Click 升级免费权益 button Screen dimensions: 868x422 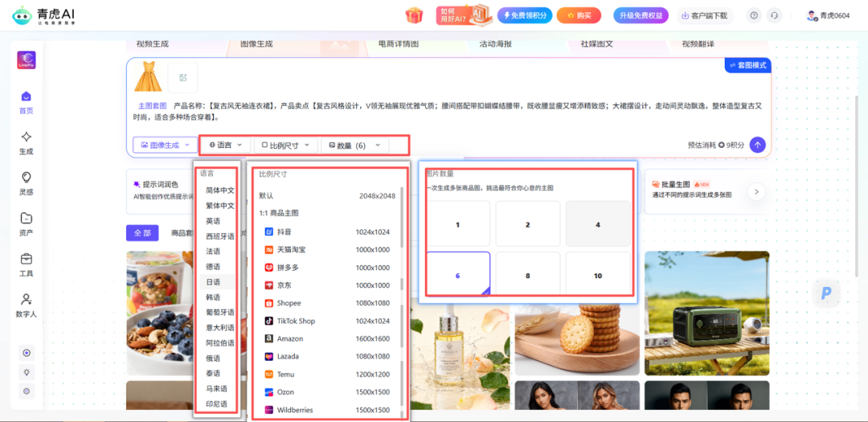click(x=641, y=15)
